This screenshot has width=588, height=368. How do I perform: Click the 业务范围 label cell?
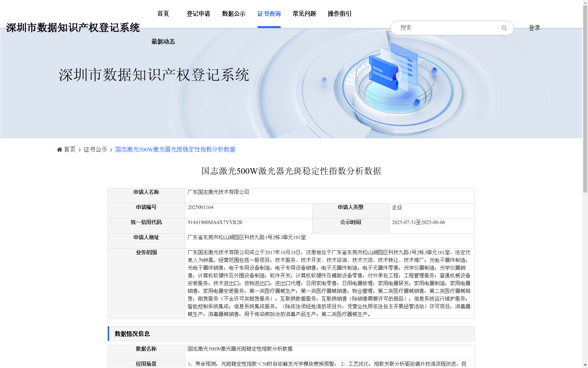point(146,283)
